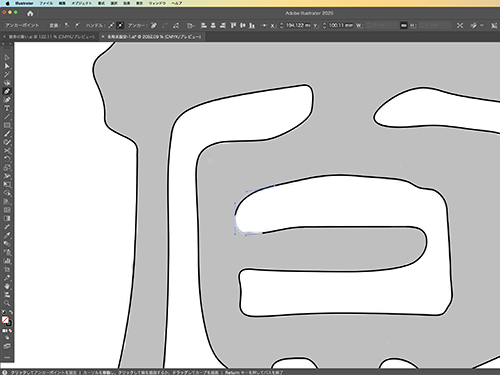This screenshot has width=500, height=375.
Task: Click the Y position input field
Action: tap(341, 25)
